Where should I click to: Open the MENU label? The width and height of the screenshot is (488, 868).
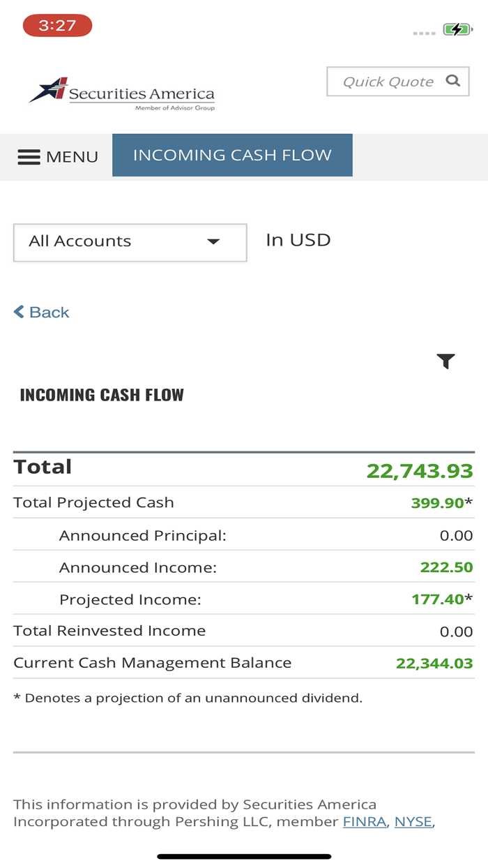(72, 157)
